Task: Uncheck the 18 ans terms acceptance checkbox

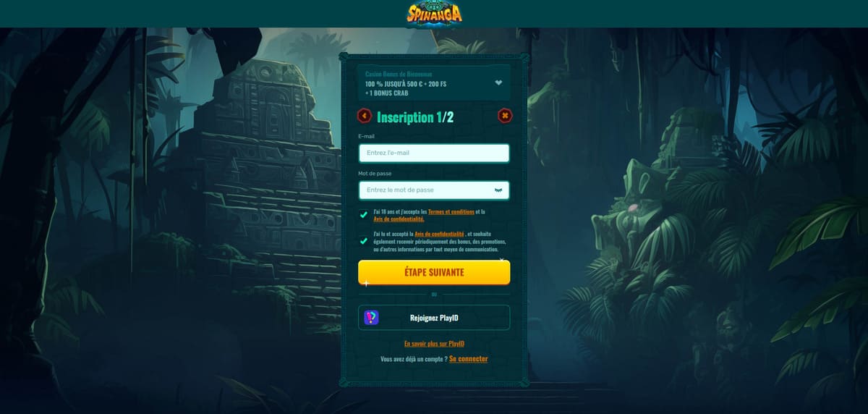Action: (x=364, y=215)
